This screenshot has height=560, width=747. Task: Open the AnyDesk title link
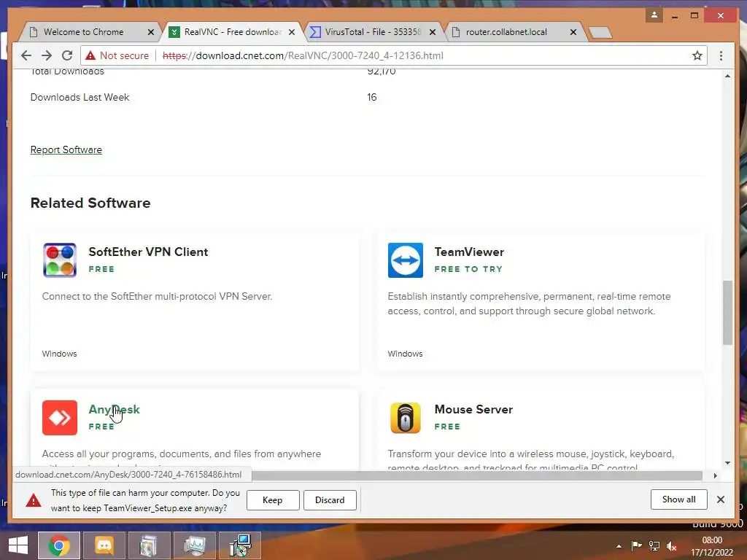115,410
